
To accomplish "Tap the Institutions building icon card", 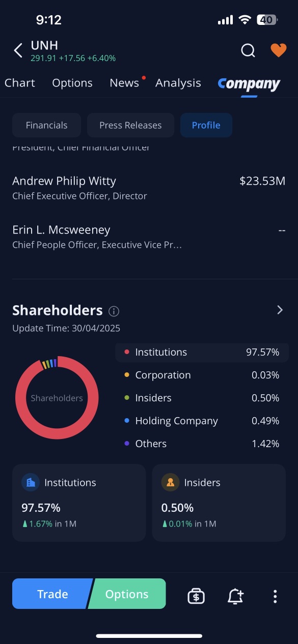I will [79, 503].
